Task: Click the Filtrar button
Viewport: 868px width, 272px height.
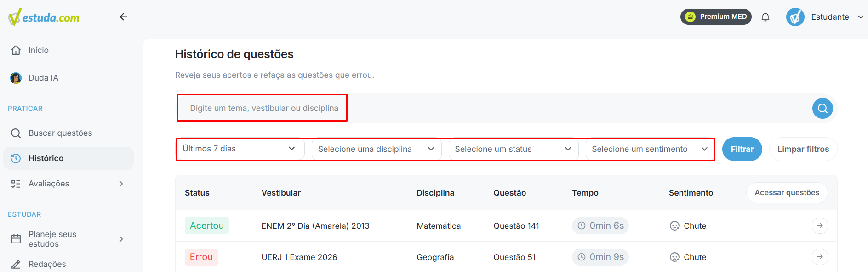Action: coord(742,149)
